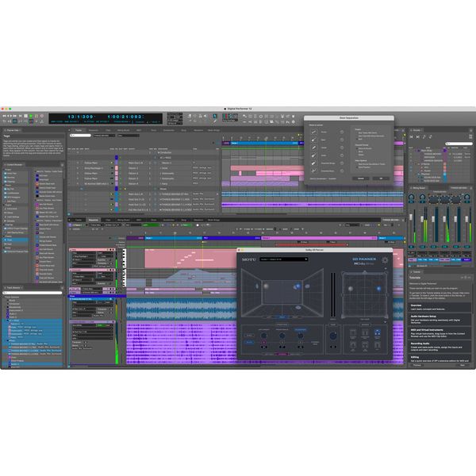476x476 pixels.
Task: Click OK in the Stem Separation dialog
Action: tap(381, 178)
